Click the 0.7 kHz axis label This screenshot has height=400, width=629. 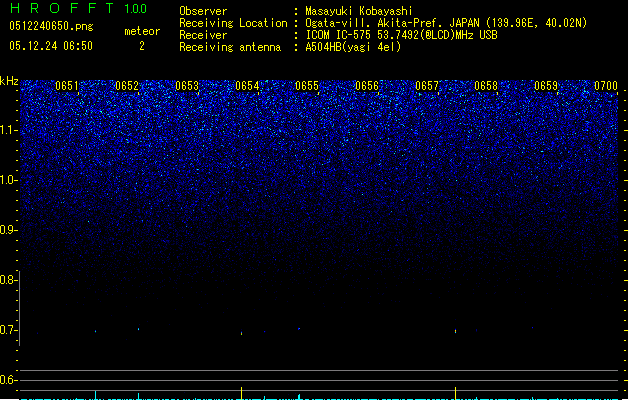[x=8, y=330]
